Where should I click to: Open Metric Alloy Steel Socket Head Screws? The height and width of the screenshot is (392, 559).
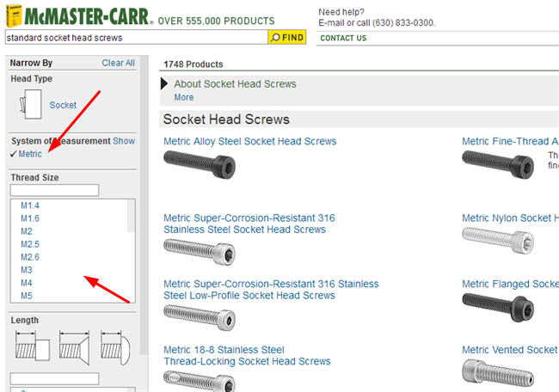(249, 141)
